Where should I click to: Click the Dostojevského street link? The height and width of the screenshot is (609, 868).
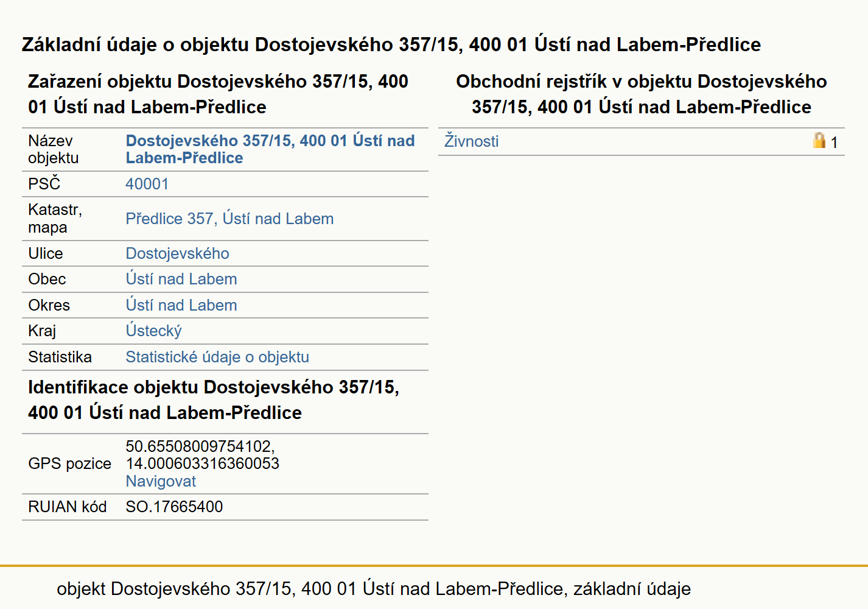(x=177, y=253)
